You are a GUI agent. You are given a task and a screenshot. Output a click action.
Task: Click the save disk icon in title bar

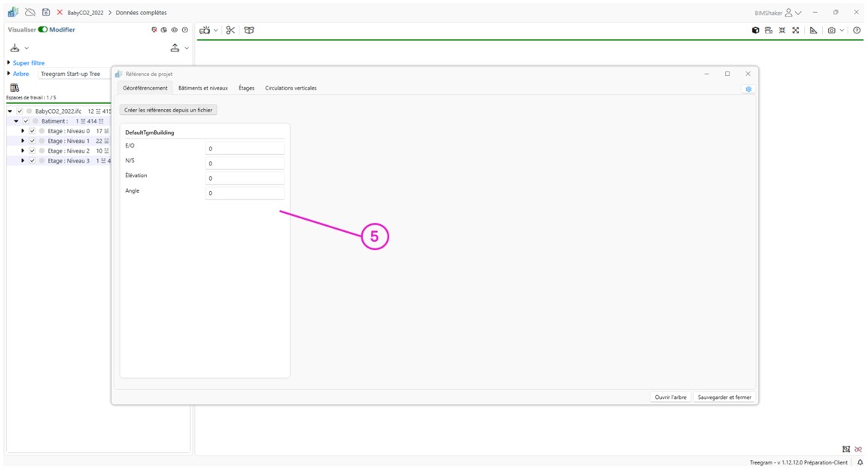(46, 13)
